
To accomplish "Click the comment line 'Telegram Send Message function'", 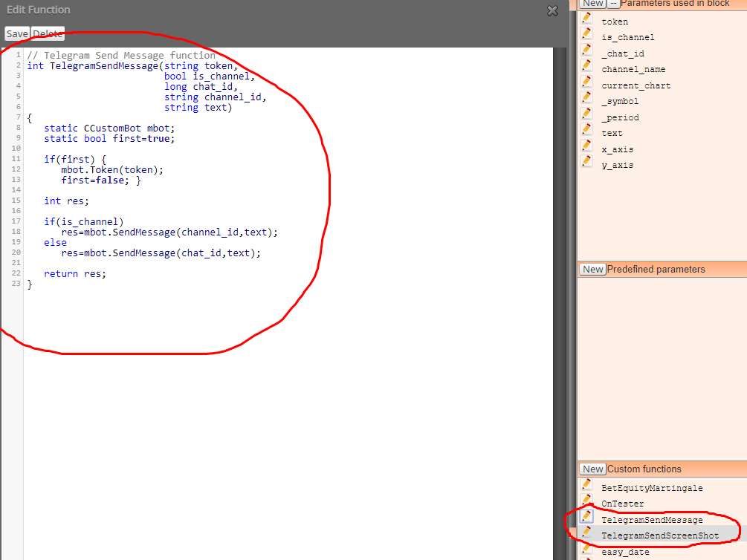I will 121,56.
